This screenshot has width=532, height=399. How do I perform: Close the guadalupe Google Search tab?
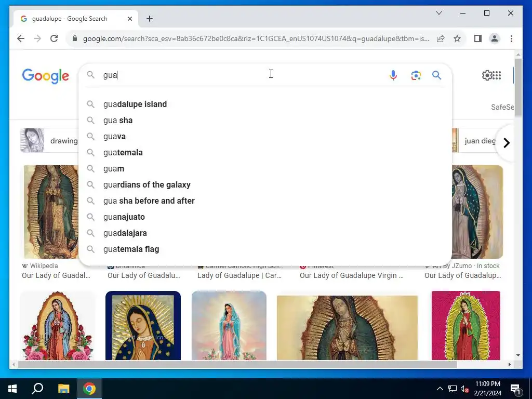(x=129, y=19)
